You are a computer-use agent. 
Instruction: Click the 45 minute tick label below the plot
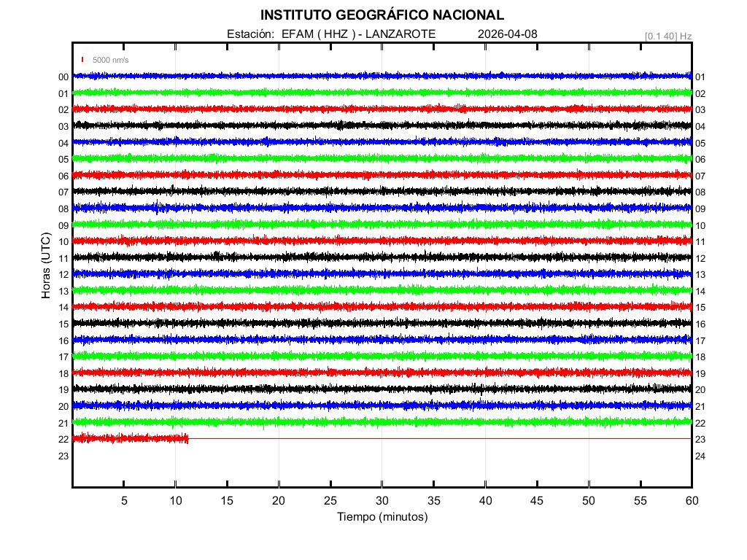click(537, 500)
